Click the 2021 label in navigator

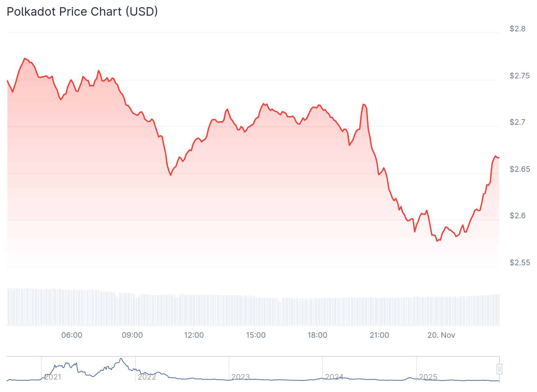(53, 377)
